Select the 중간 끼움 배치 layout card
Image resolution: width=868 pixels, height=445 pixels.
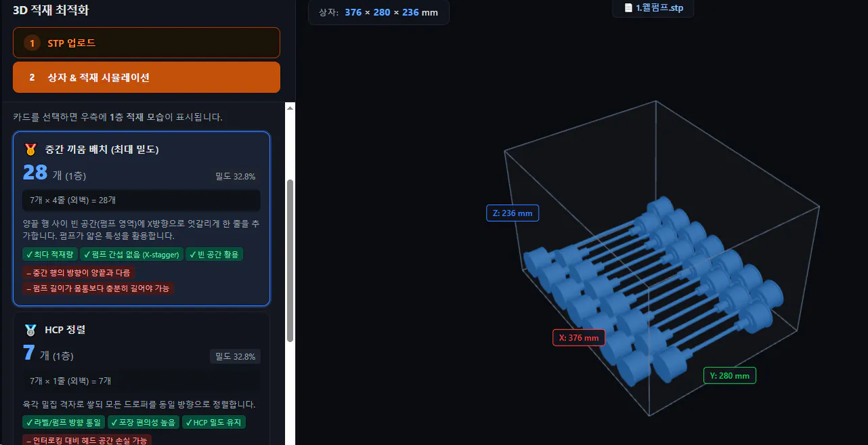pyautogui.click(x=142, y=219)
